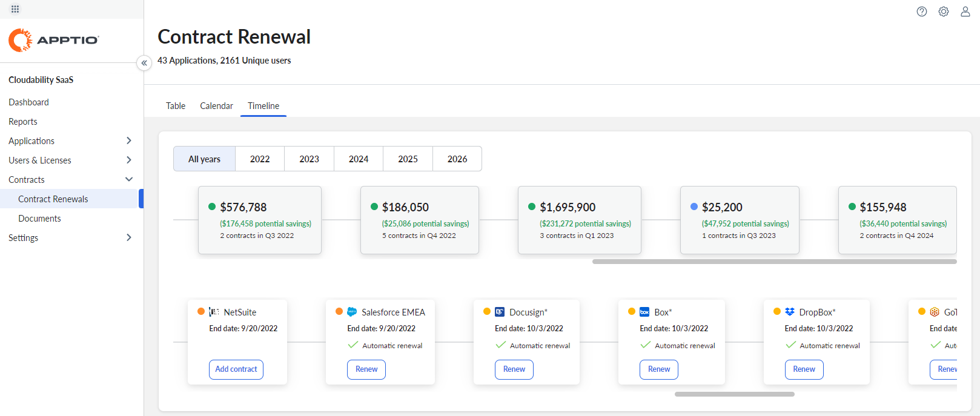The height and width of the screenshot is (416, 980).
Task: Open the Q1 2023 $1,695,900 summary card
Action: [x=580, y=220]
